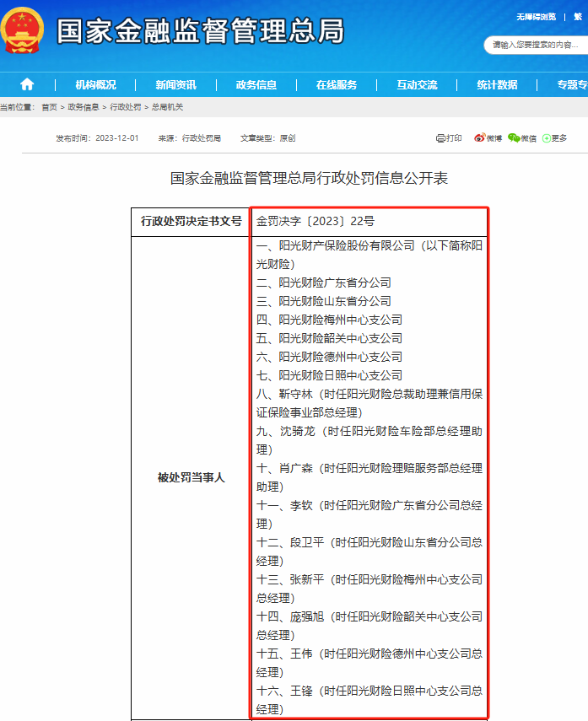This screenshot has height=721, width=588.
Task: Click the line 三、阳光财险山东省分公司
Action: click(323, 301)
